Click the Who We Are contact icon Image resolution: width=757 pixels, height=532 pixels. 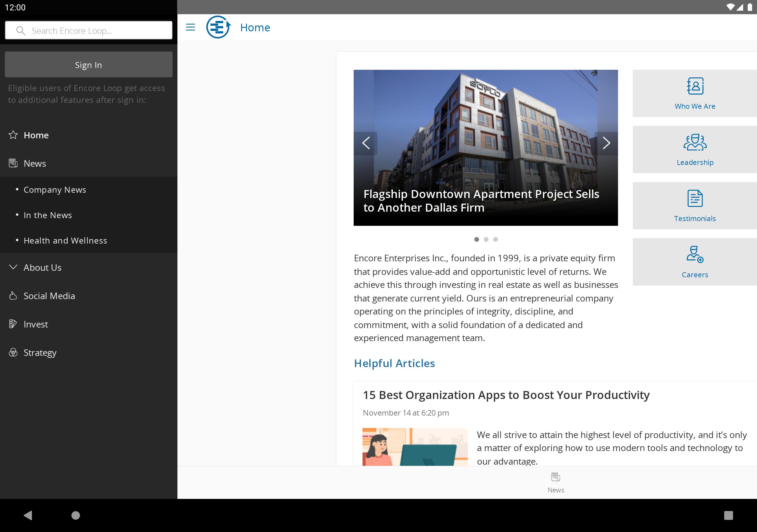pyautogui.click(x=695, y=86)
